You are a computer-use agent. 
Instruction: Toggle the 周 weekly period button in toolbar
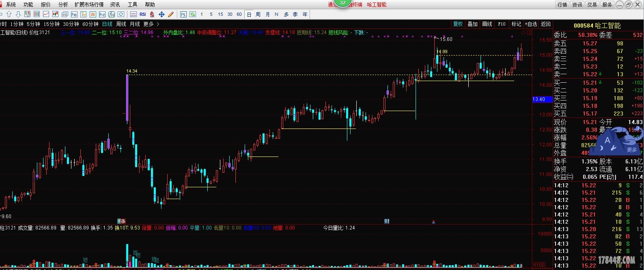pos(258,14)
